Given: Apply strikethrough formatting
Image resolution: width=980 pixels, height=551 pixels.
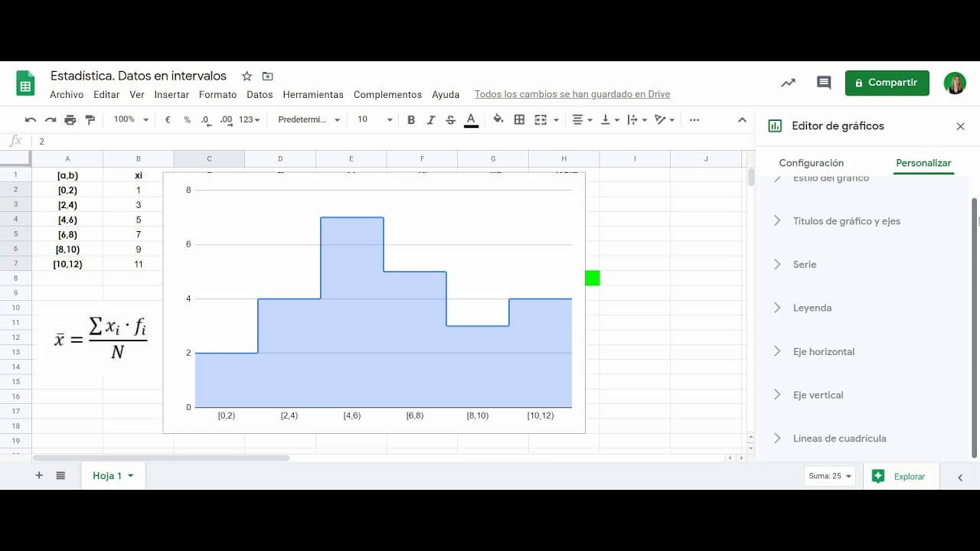Looking at the screenshot, I should 451,119.
